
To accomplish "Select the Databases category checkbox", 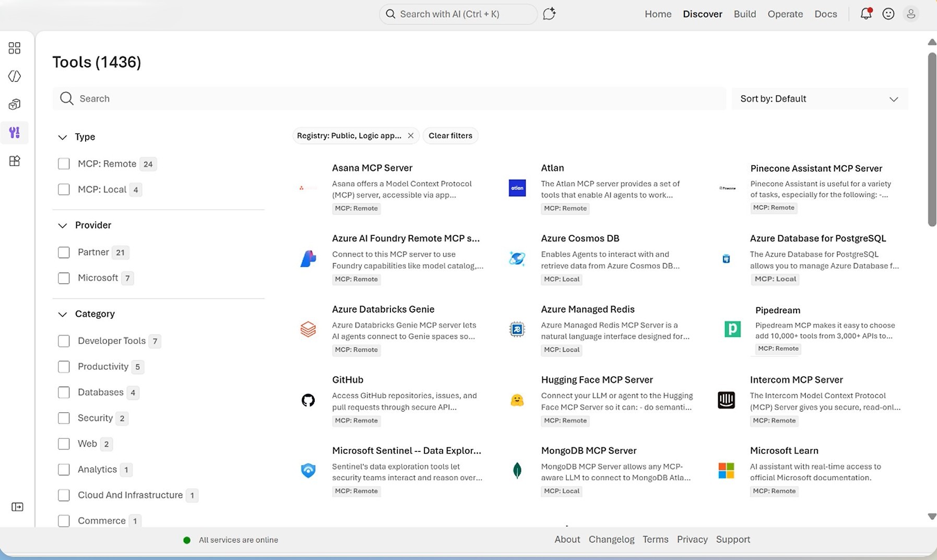I will click(64, 392).
